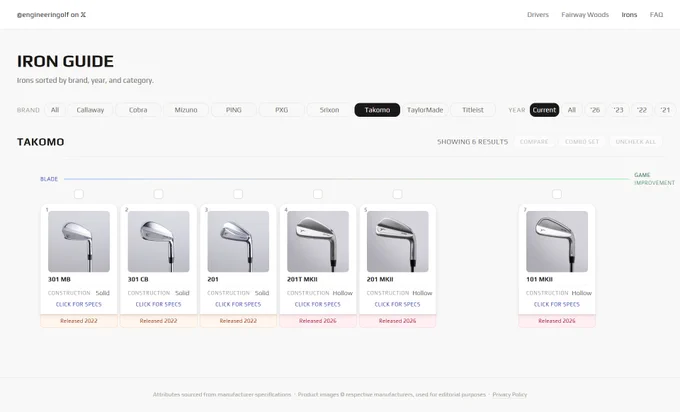This screenshot has width=680, height=412.
Task: Filter irons by Srixon brand
Action: point(329,110)
